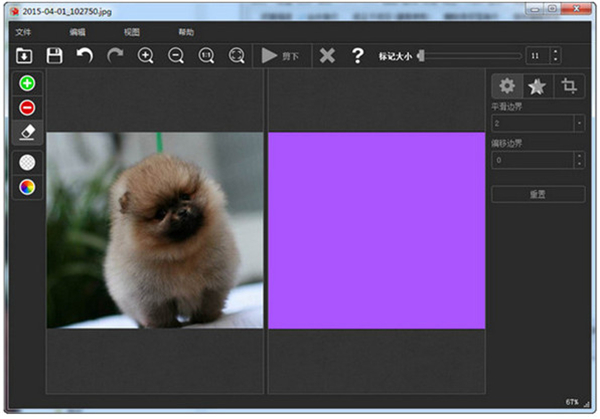
Task: Set zoom to actual size 1:1
Action: click(207, 56)
